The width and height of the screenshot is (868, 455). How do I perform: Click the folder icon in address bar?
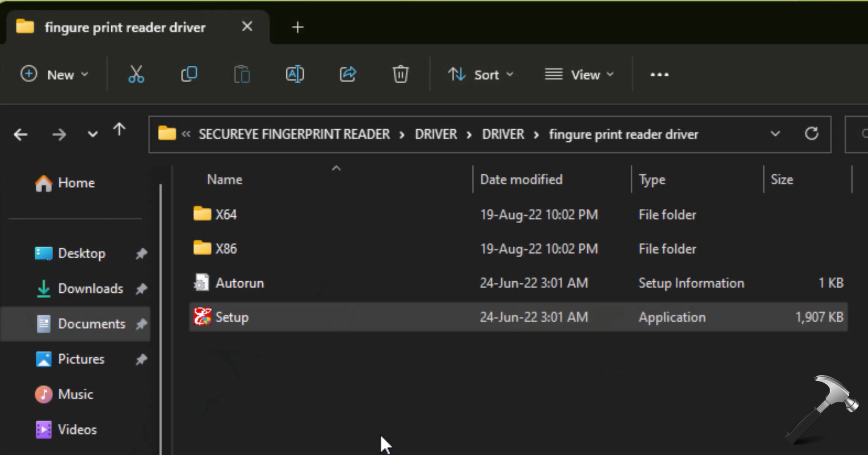click(x=167, y=133)
